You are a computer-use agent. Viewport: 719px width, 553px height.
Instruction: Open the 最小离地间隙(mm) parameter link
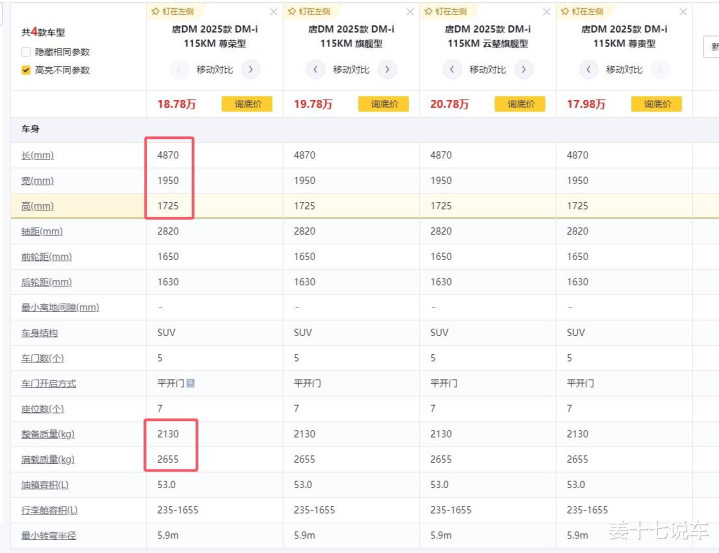[x=60, y=307]
